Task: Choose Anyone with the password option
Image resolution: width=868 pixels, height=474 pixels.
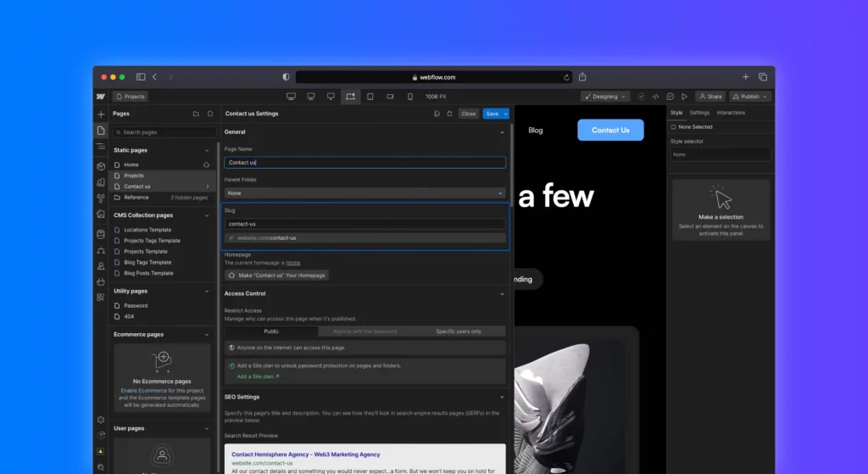Action: [364, 332]
